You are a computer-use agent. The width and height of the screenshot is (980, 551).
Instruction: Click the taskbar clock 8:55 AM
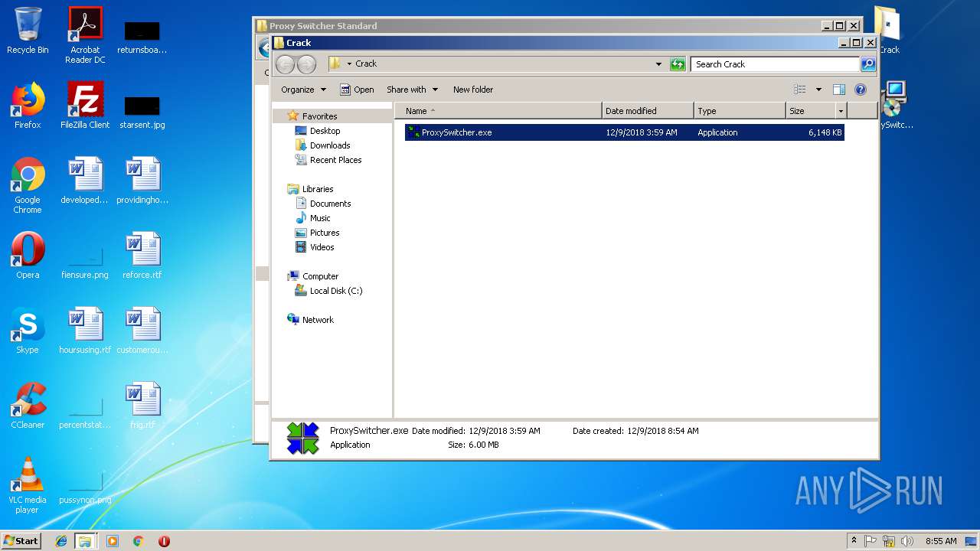tap(941, 541)
